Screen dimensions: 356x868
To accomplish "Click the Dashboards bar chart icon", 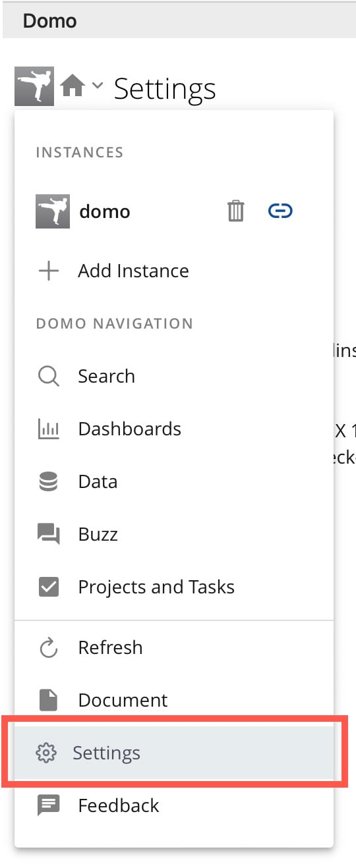I will point(49,429).
